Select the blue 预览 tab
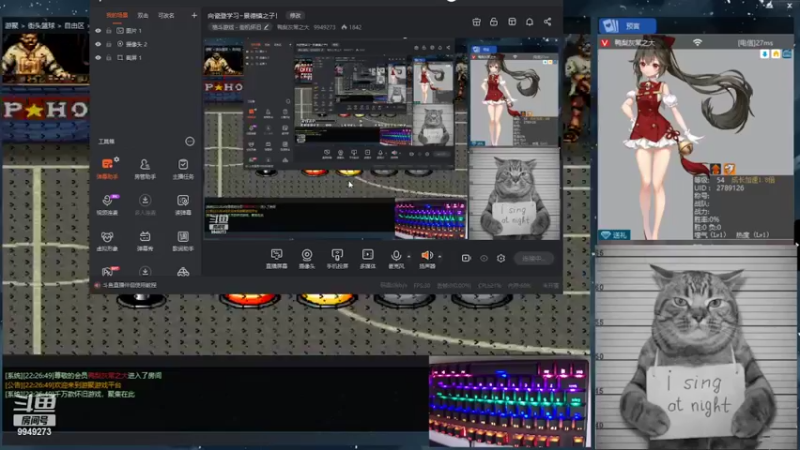Image resolution: width=800 pixels, height=450 pixels. (627, 26)
